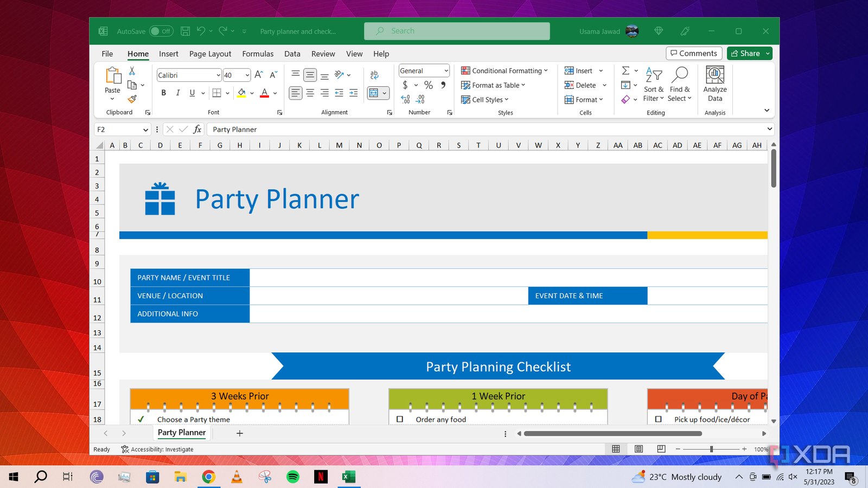Open the Review tab
The height and width of the screenshot is (488, 868).
pyautogui.click(x=323, y=54)
